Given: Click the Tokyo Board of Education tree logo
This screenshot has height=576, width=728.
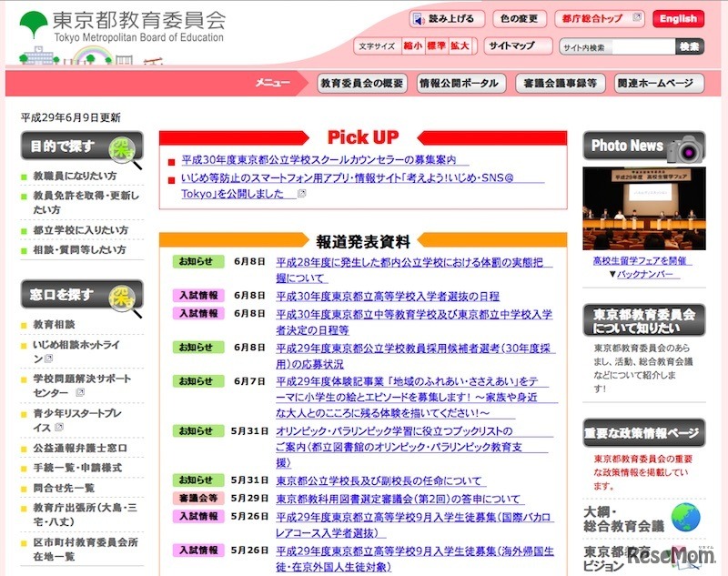Looking at the screenshot, I should tap(32, 24).
